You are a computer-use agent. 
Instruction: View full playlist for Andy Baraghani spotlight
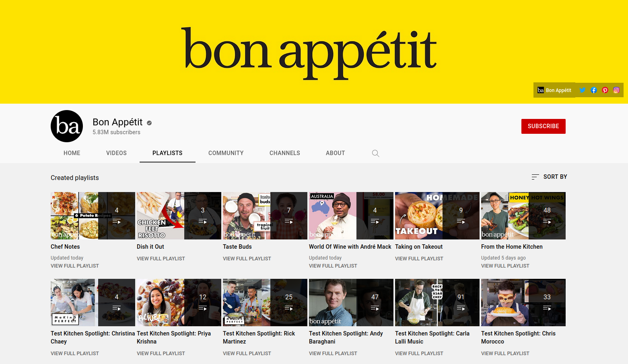pyautogui.click(x=333, y=354)
